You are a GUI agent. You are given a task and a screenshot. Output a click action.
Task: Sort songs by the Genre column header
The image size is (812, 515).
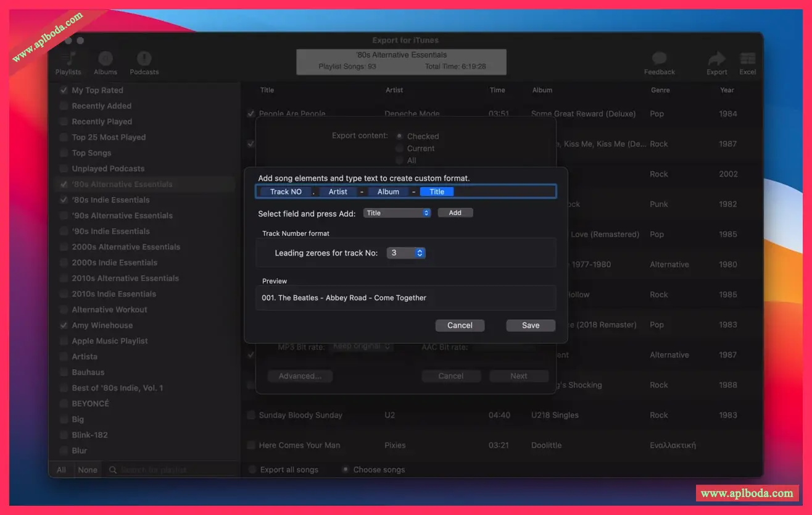click(x=660, y=90)
